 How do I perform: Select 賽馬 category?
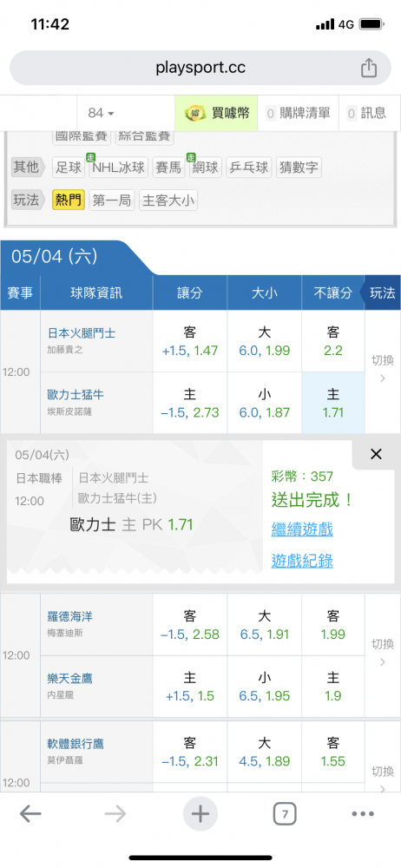tap(169, 168)
